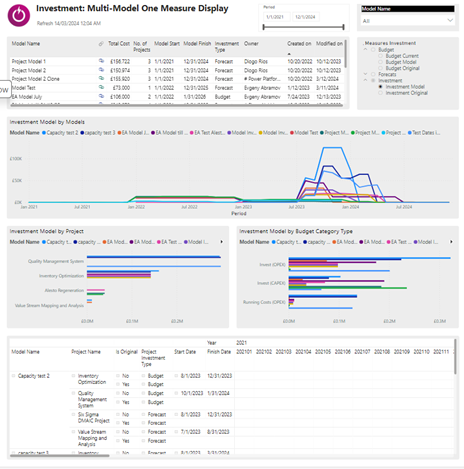Viewport: 464px width, 469px height.
Task: Open link icon for Project Model 1
Action: [x=101, y=61]
